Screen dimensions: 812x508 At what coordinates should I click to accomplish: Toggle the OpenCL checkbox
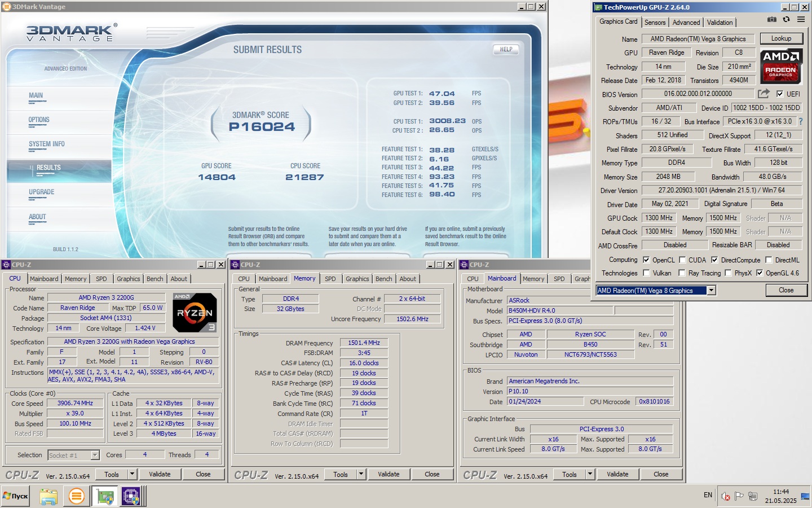pos(646,260)
